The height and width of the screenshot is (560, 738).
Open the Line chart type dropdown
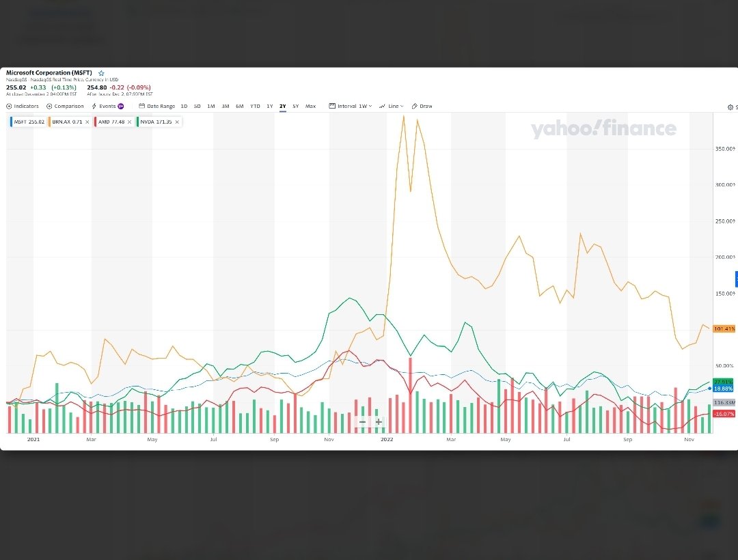click(391, 107)
